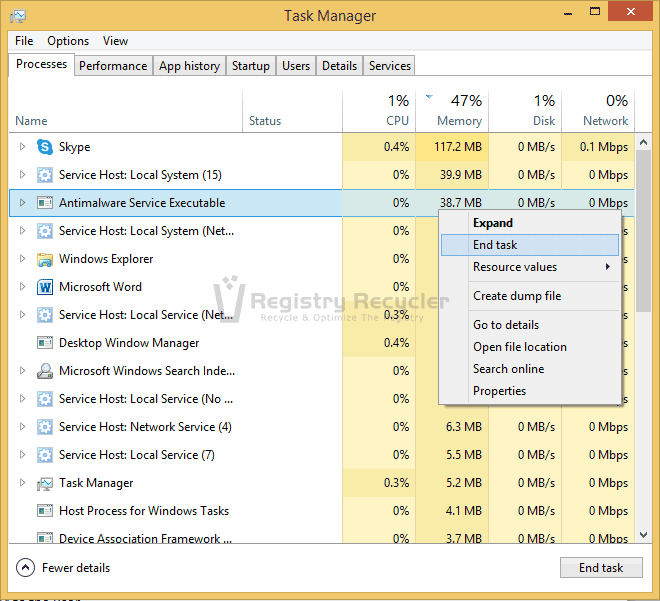Select the Host Process for Windows Tasks row

pos(322,511)
